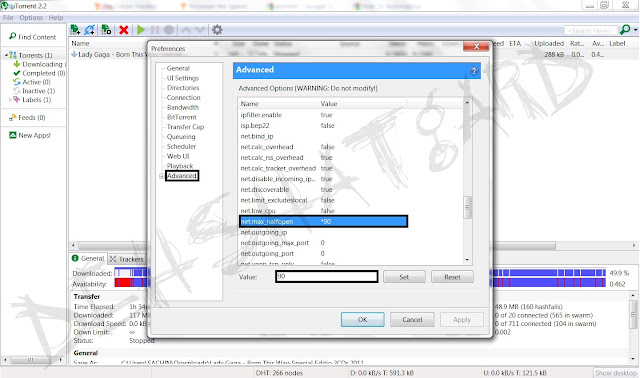The height and width of the screenshot is (378, 640).
Task: Click the Pause torrent toolbar icon
Action: coord(155,30)
